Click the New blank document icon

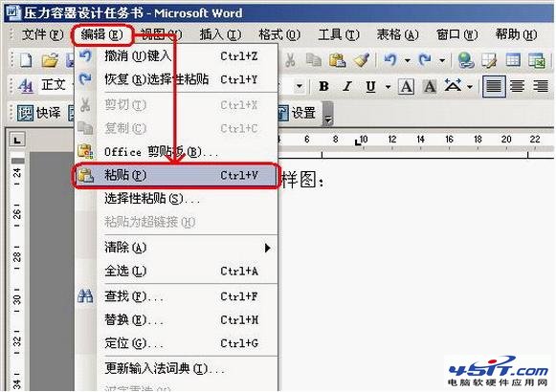(x=26, y=60)
